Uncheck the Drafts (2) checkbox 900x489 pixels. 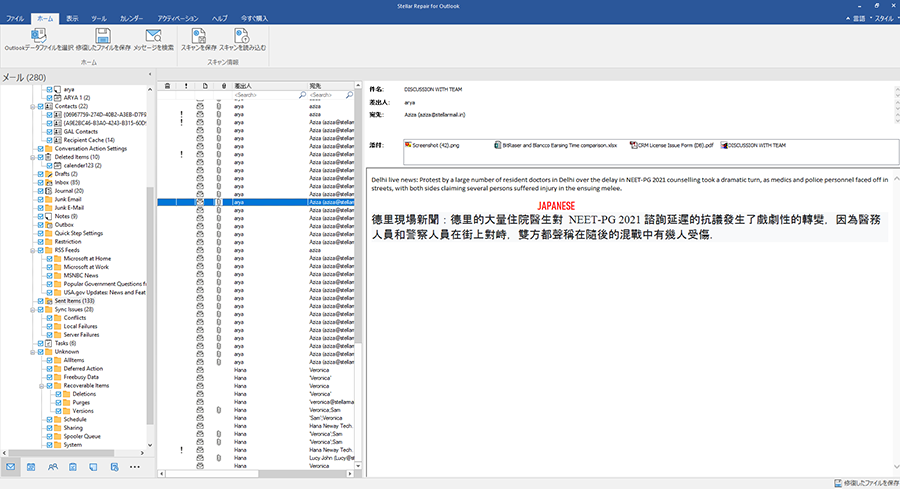tap(41, 174)
